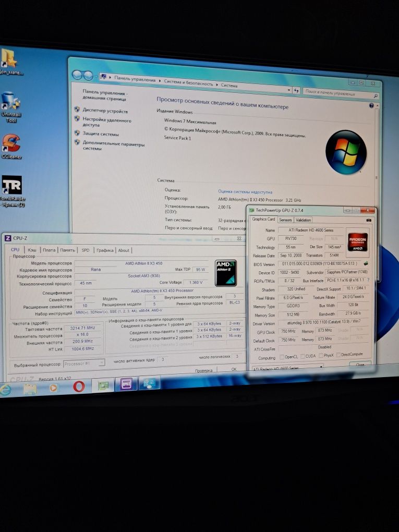Click the GPU Name field ATI Radeon HD 4600 Series

(311, 230)
